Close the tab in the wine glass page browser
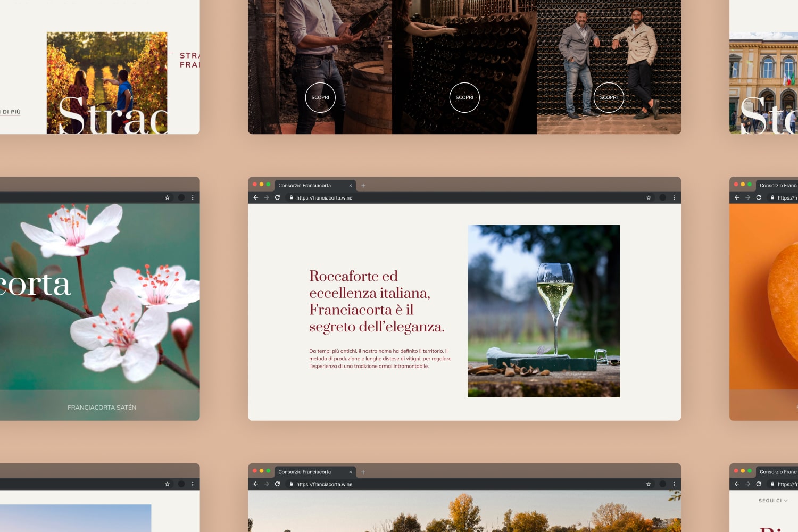 pos(351,186)
